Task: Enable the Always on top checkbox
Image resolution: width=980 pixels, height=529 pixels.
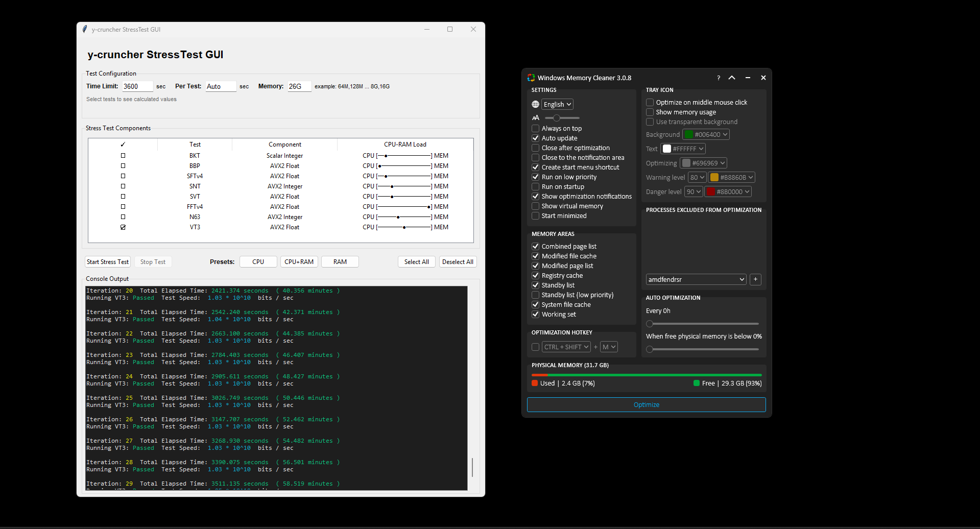Action: 535,128
